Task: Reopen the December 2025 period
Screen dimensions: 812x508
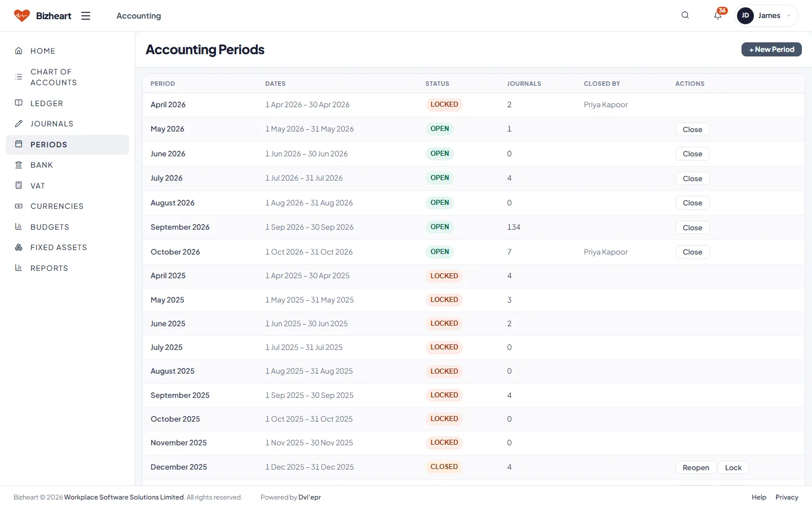Action: (x=696, y=467)
